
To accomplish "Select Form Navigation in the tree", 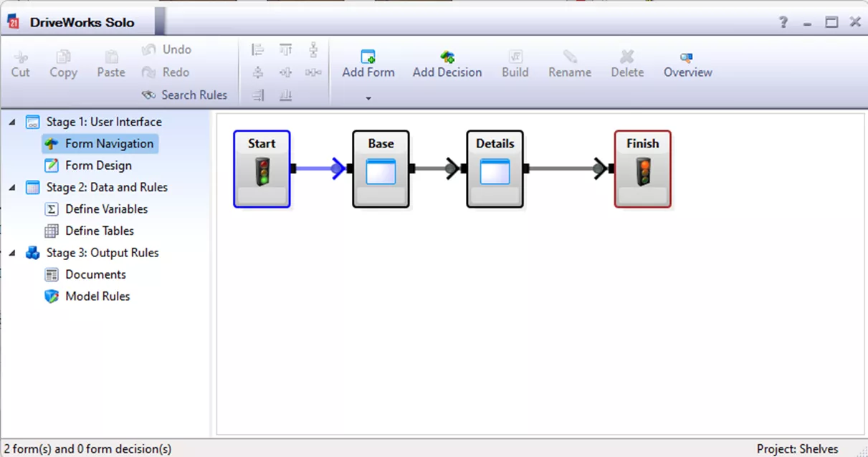I will [x=100, y=143].
